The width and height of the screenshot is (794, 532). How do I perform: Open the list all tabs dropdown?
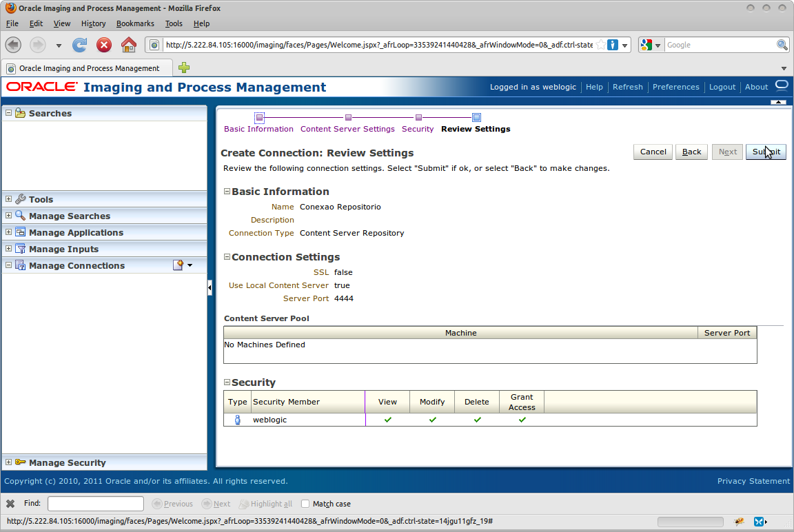pos(784,68)
